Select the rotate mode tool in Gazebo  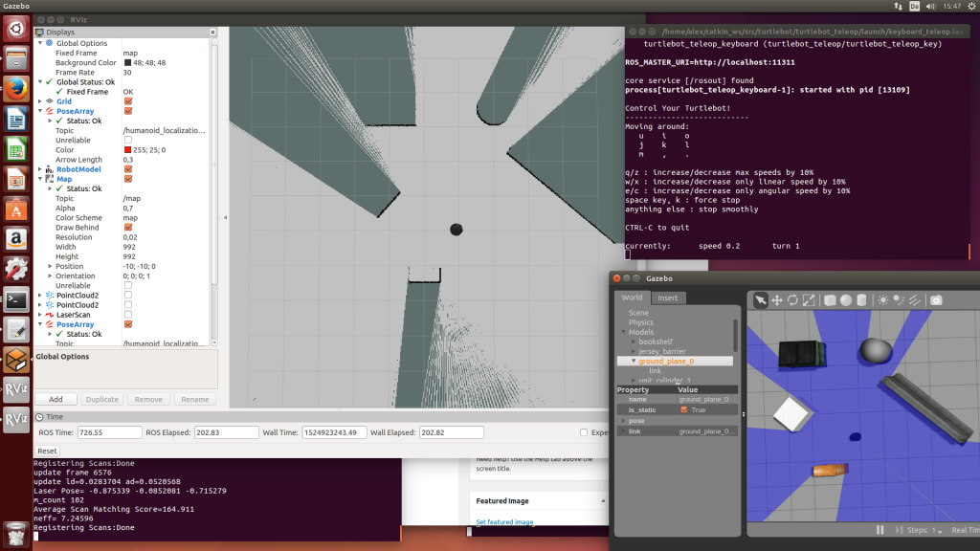point(792,300)
